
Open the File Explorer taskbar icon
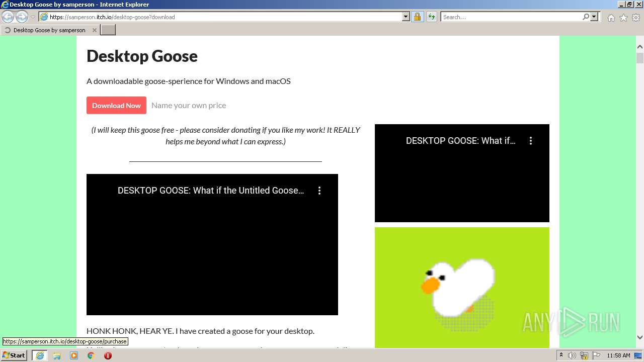pyautogui.click(x=57, y=355)
